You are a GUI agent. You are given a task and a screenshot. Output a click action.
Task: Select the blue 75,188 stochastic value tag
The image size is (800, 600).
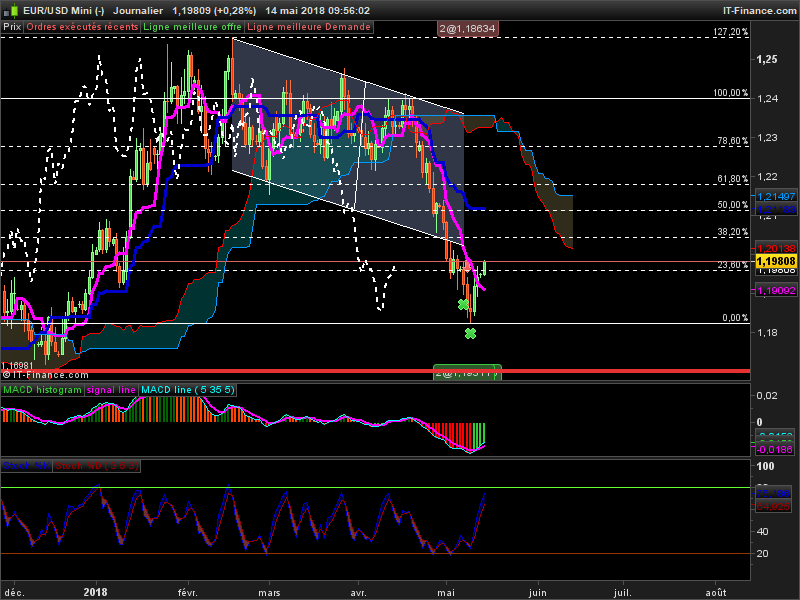(773, 493)
